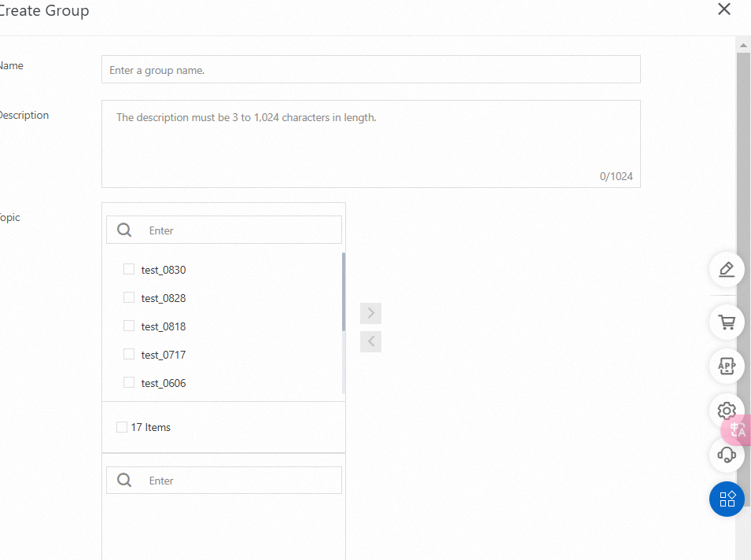Tick the test_0717 topic checkbox
Screen dimensions: 751x560
(129, 354)
